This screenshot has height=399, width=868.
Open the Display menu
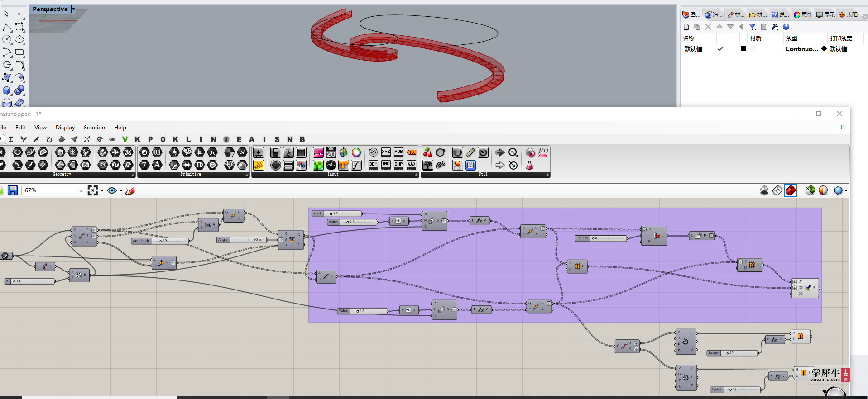(65, 128)
